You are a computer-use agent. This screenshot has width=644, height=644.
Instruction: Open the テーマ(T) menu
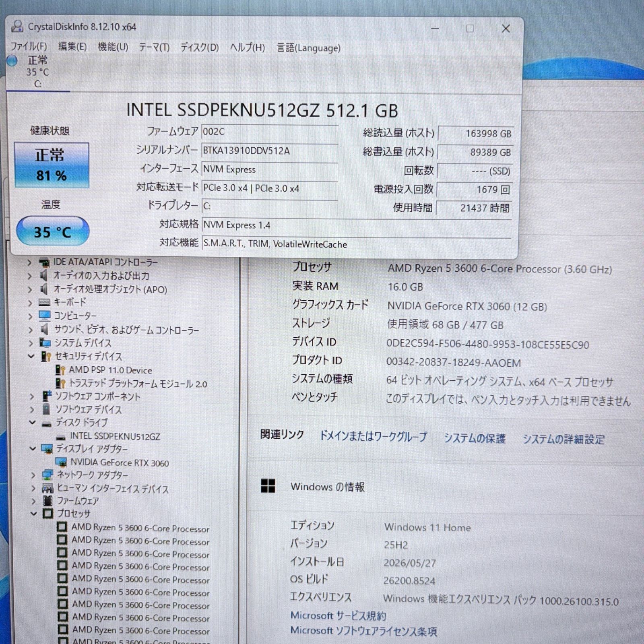pyautogui.click(x=154, y=47)
